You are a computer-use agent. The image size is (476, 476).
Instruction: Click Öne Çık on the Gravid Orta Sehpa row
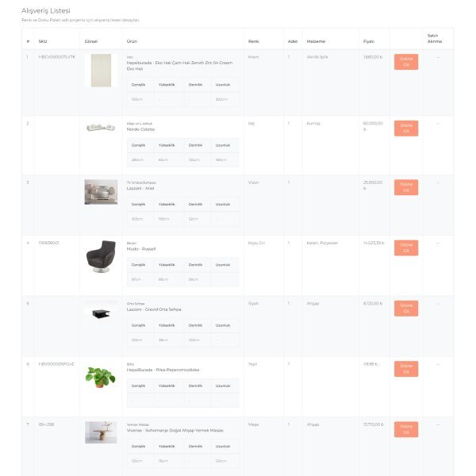click(x=405, y=309)
